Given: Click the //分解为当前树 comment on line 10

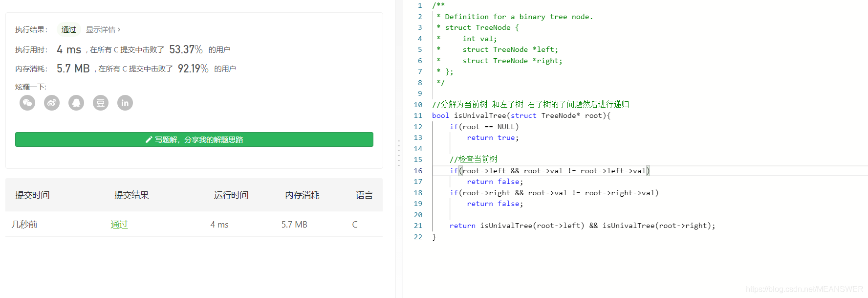Looking at the screenshot, I should (x=531, y=104).
